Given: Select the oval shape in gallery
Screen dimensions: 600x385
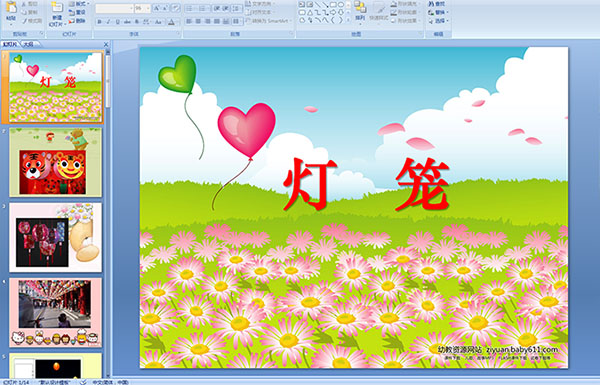Looking at the screenshot, I should [x=341, y=5].
